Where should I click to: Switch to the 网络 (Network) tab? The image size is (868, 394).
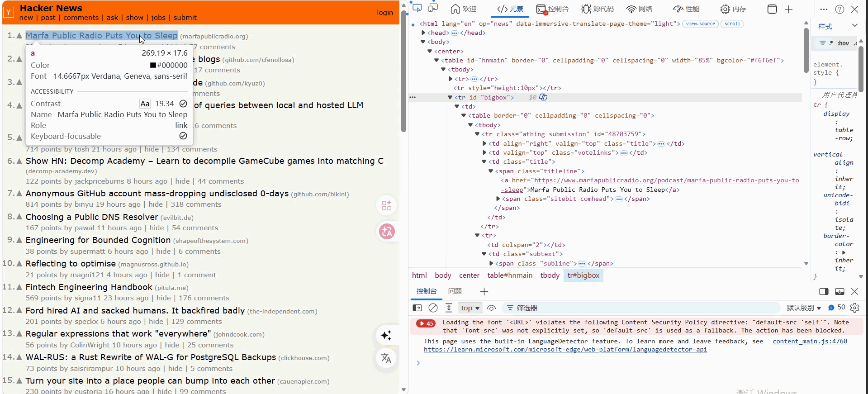(639, 9)
